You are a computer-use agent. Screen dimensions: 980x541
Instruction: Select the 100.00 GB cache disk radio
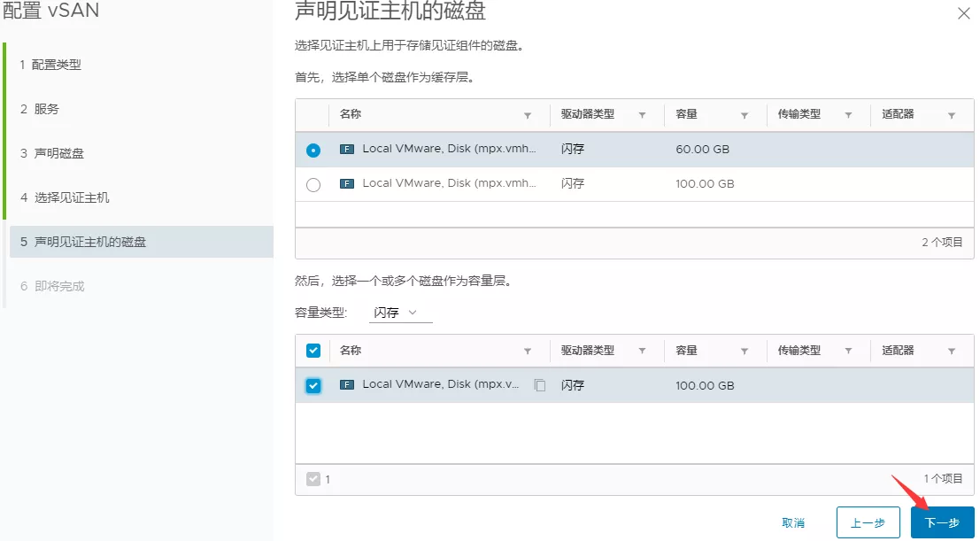tap(313, 185)
